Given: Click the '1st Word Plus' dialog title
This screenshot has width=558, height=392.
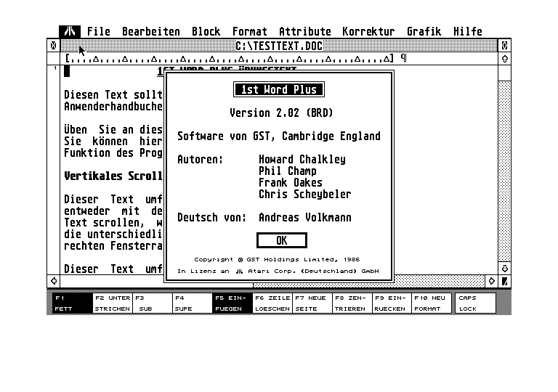Looking at the screenshot, I should tap(279, 89).
